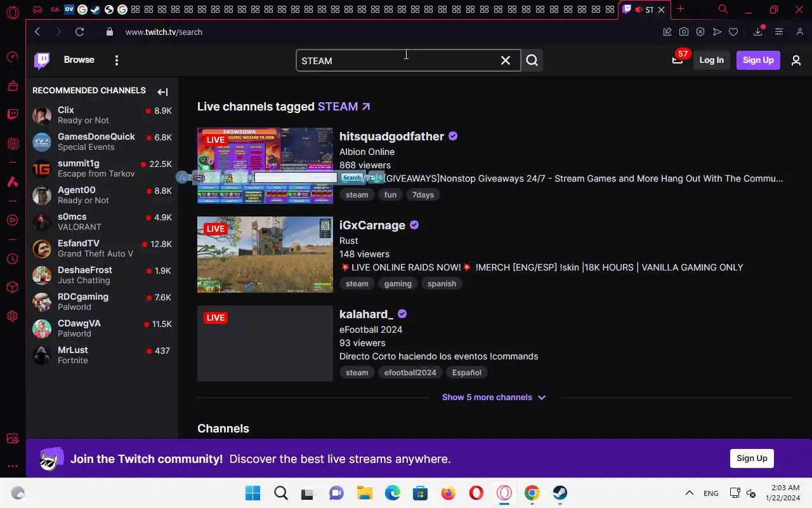Open wallpaper image icon in sidebar
812x508 pixels.
point(12,438)
